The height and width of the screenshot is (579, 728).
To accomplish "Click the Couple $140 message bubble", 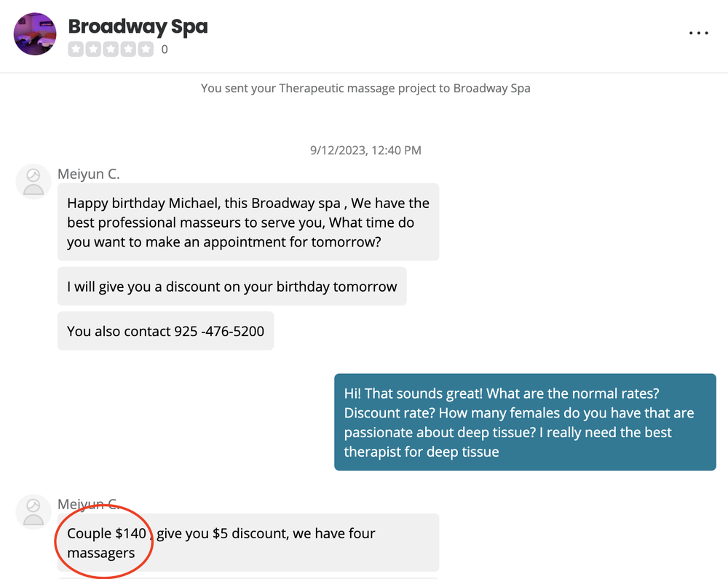I will 248,543.
